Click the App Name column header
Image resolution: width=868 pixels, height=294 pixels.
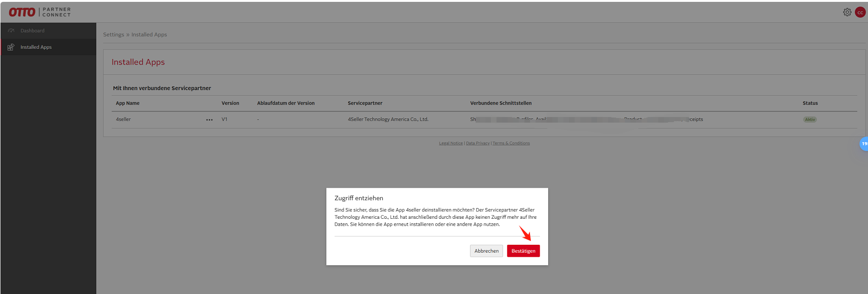click(x=127, y=103)
